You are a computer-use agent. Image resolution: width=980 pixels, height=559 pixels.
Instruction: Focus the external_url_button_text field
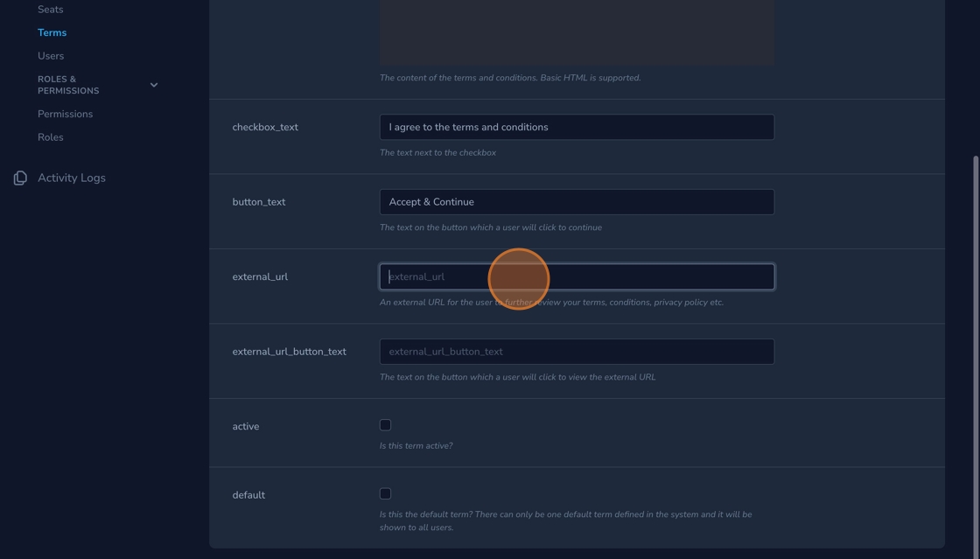tap(577, 352)
